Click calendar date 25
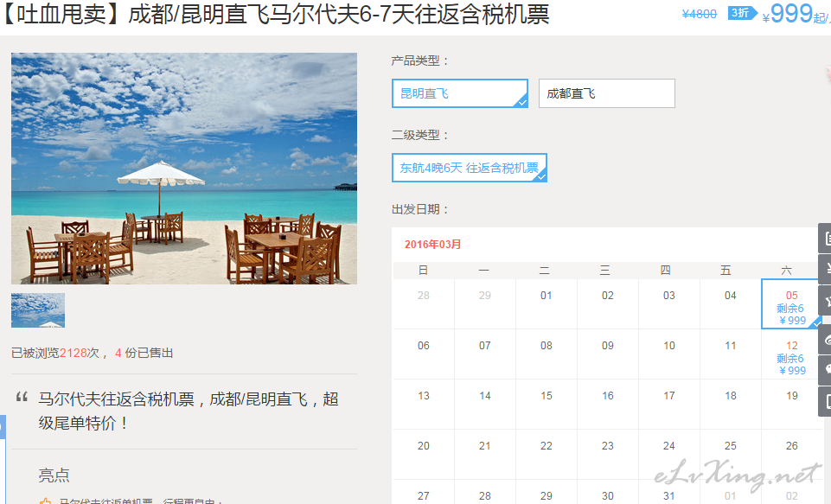This screenshot has height=504, width=831. [x=731, y=446]
